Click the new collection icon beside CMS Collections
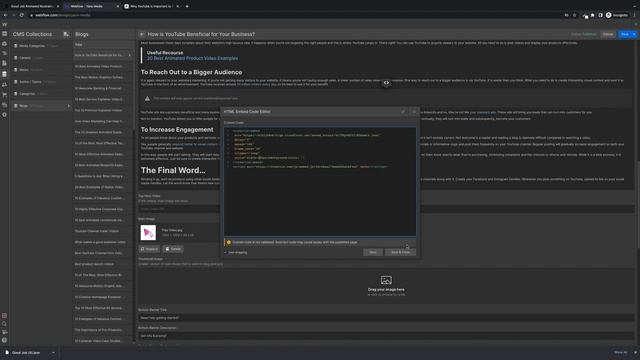The image size is (640, 360). tap(66, 34)
